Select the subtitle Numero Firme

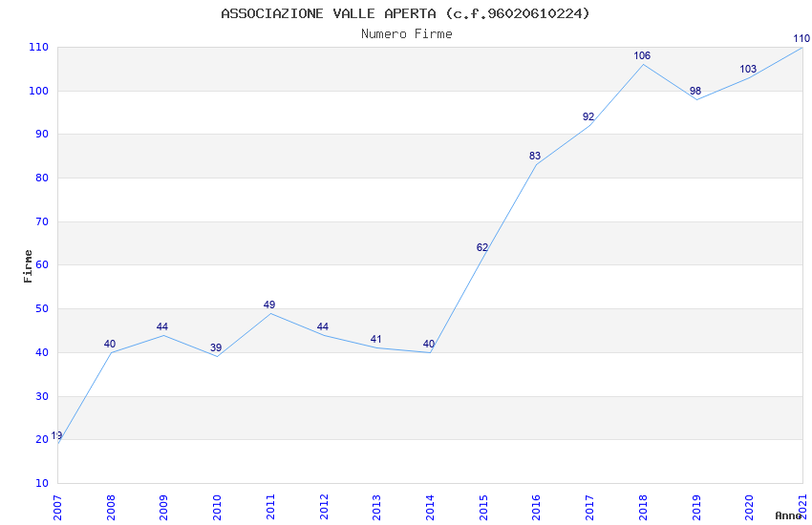tap(407, 33)
